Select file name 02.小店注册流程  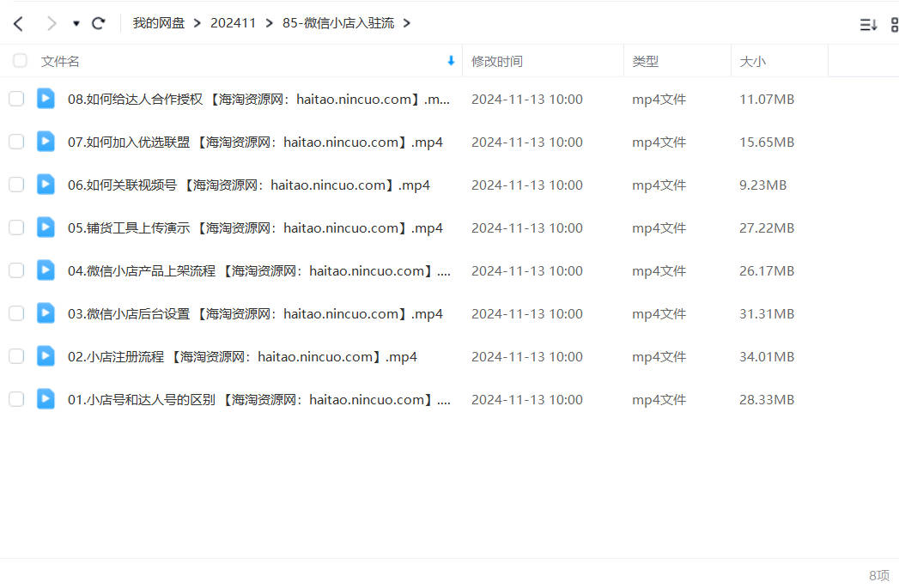click(x=242, y=357)
